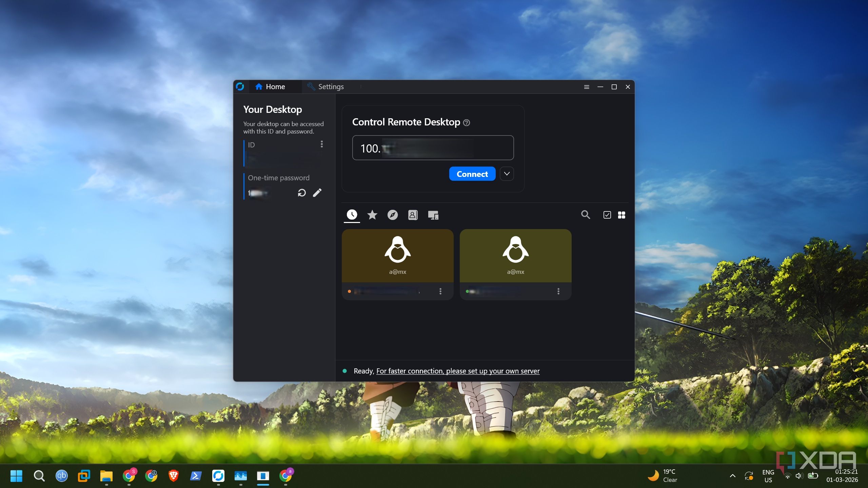Viewport: 868px width, 488px height.
Task: Expand the Connect options dropdown arrow
Action: coord(507,174)
